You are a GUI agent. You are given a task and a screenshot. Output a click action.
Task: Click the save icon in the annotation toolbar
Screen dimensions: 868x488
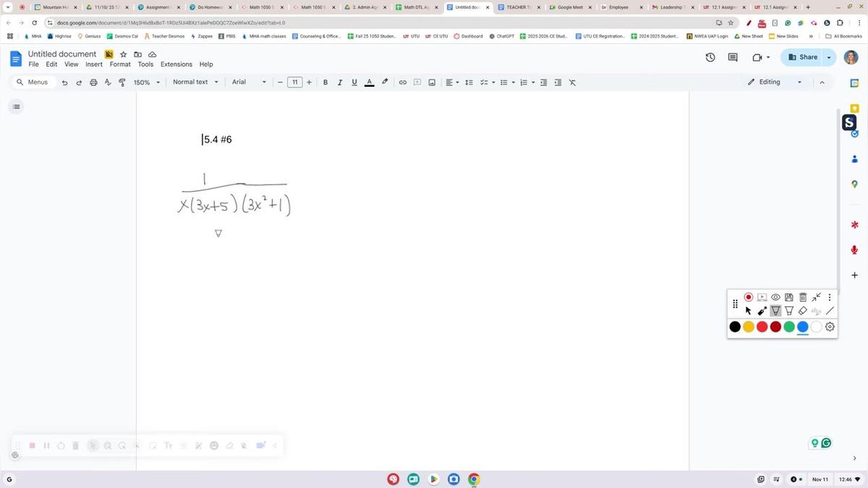788,297
